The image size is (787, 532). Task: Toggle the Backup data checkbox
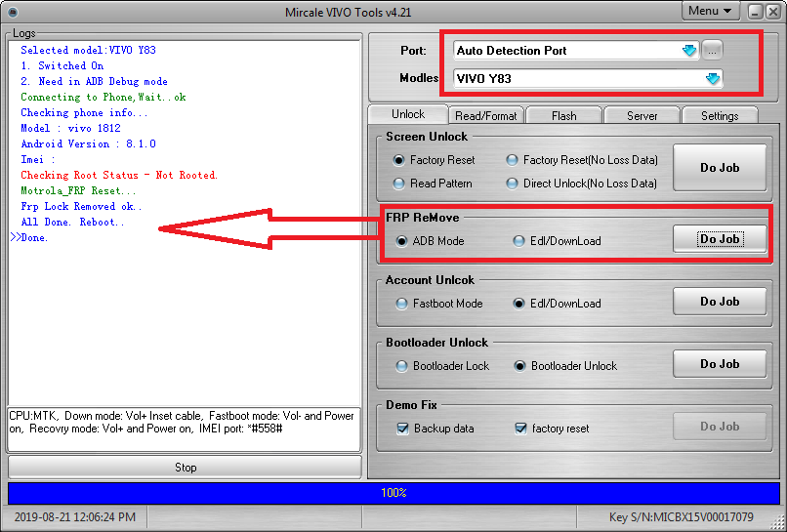click(402, 429)
